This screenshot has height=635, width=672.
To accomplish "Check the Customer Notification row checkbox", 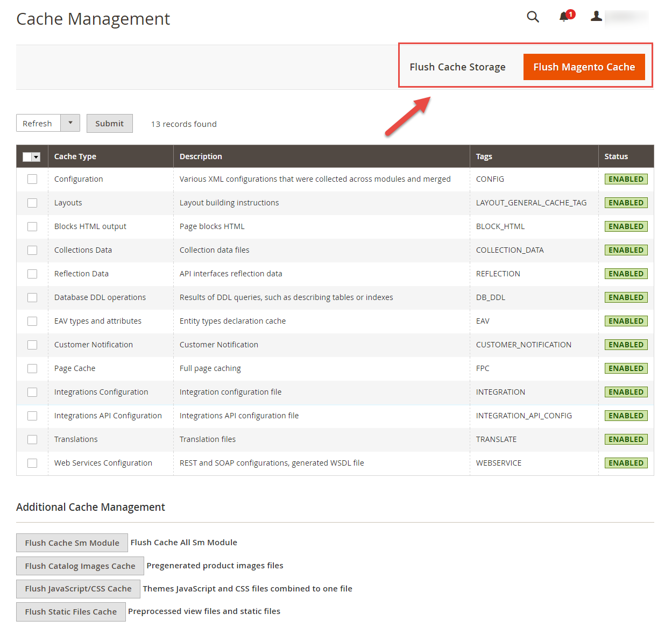I will click(x=32, y=345).
